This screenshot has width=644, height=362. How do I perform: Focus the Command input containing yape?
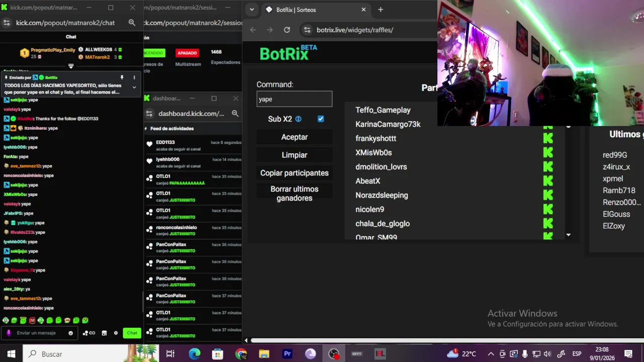[294, 99]
